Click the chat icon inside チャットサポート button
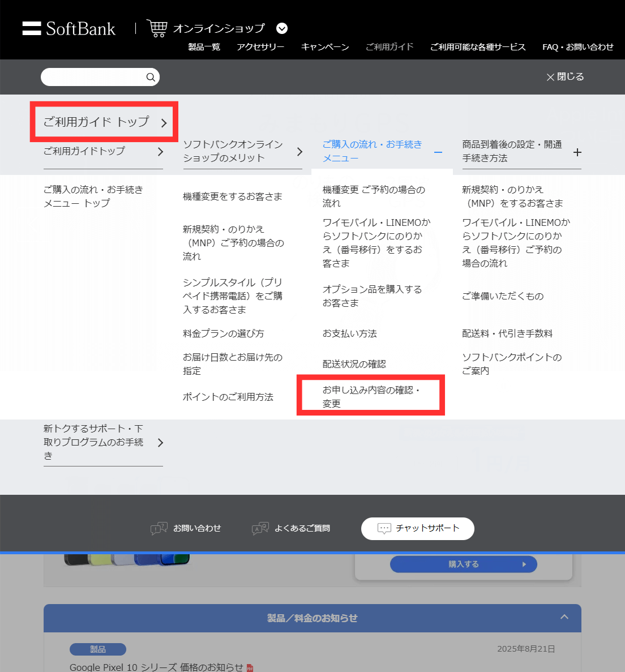 pos(384,528)
